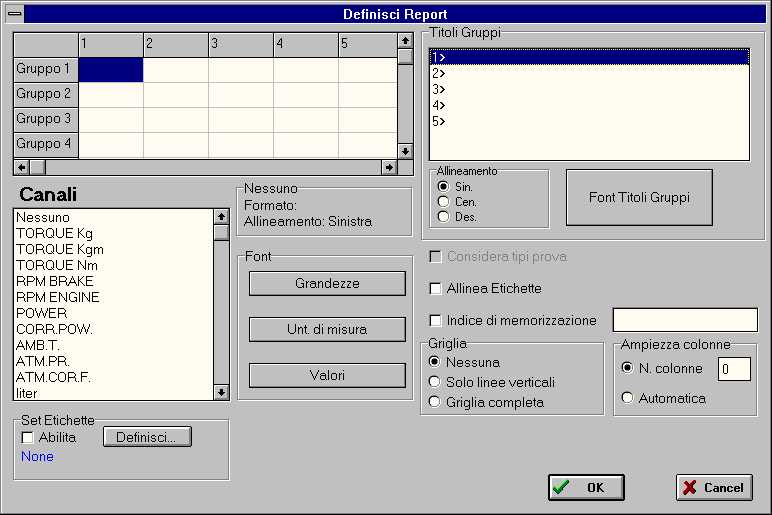Choose Griglia completa grid option
The image size is (772, 515).
(x=435, y=402)
